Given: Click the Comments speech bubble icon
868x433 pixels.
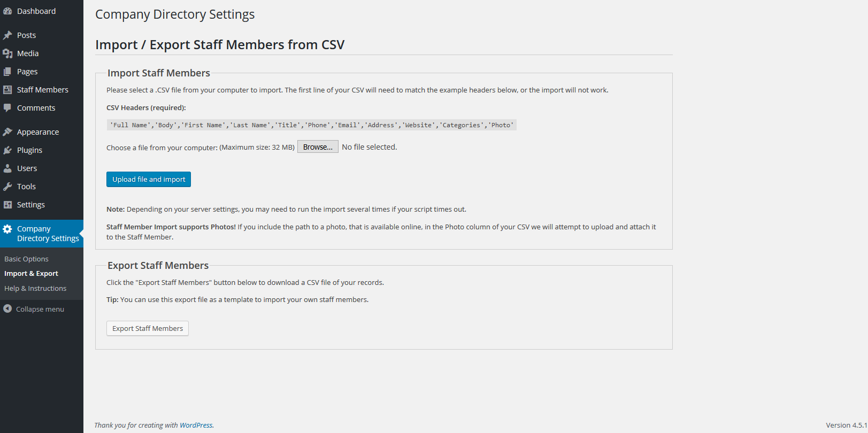Looking at the screenshot, I should point(7,108).
